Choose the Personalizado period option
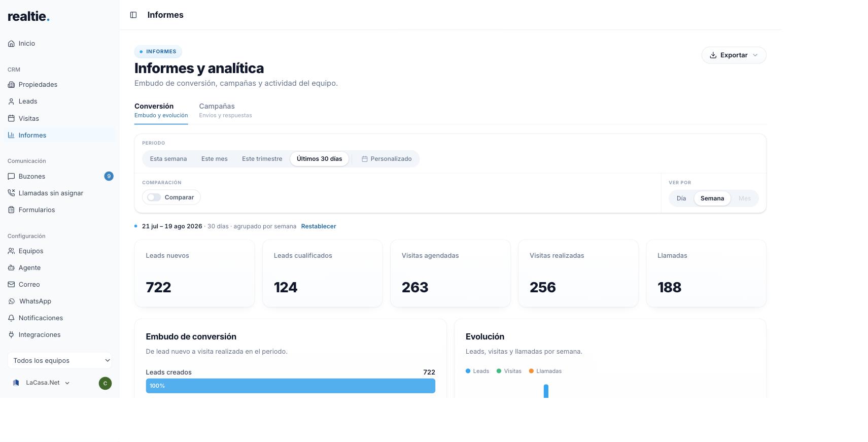The image size is (868, 442). [x=387, y=159]
